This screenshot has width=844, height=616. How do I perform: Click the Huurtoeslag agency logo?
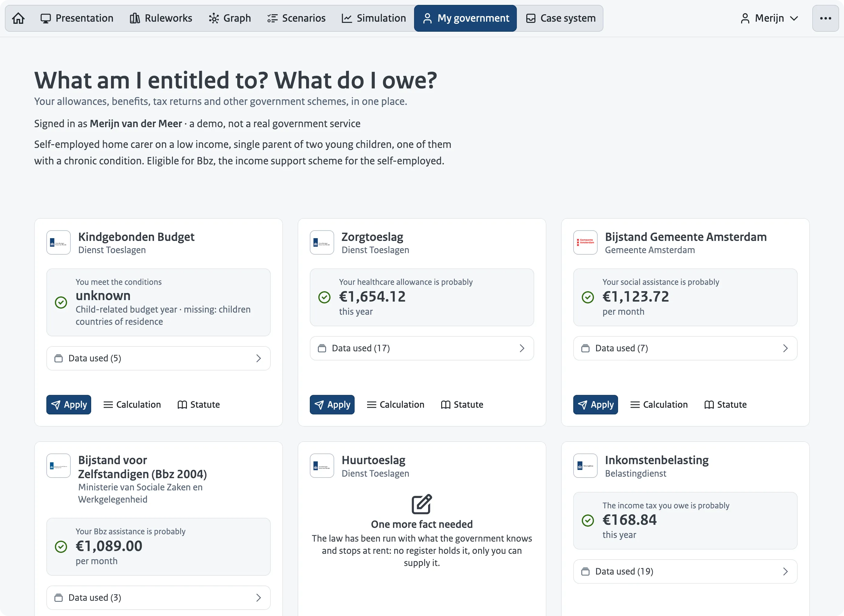click(x=322, y=466)
